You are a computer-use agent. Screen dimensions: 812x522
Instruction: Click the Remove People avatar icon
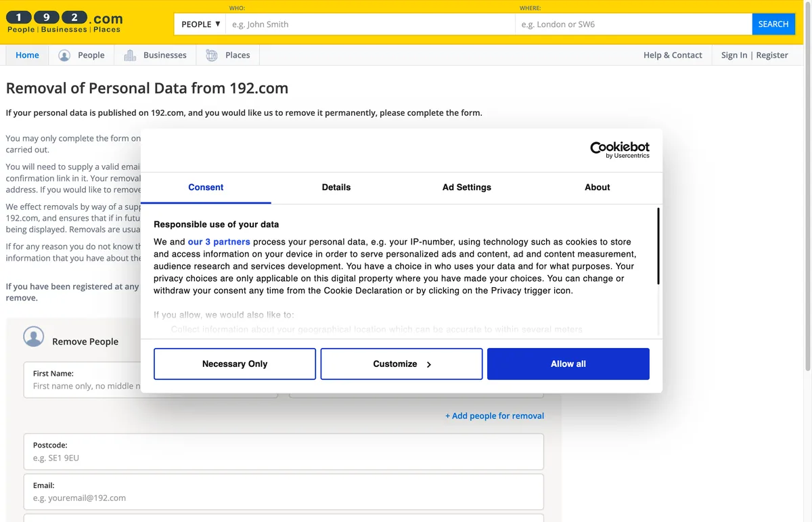34,336
